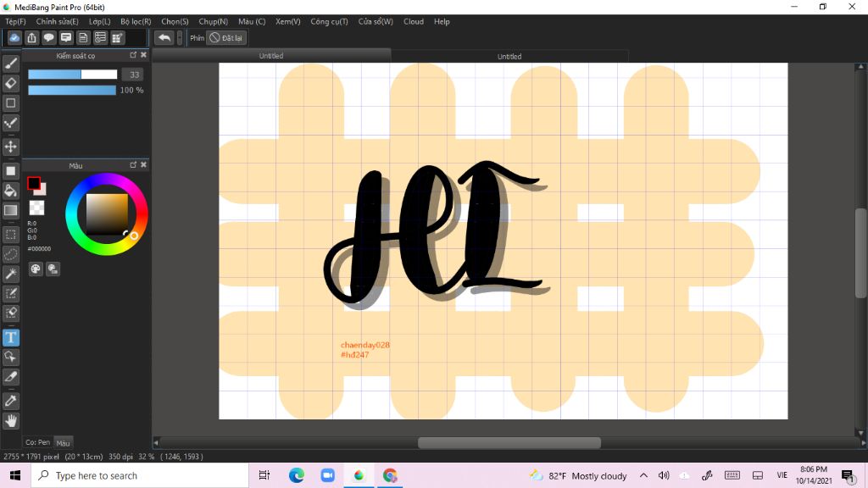This screenshot has height=488, width=868.
Task: Adjust the brush size slider
Action: tap(73, 75)
